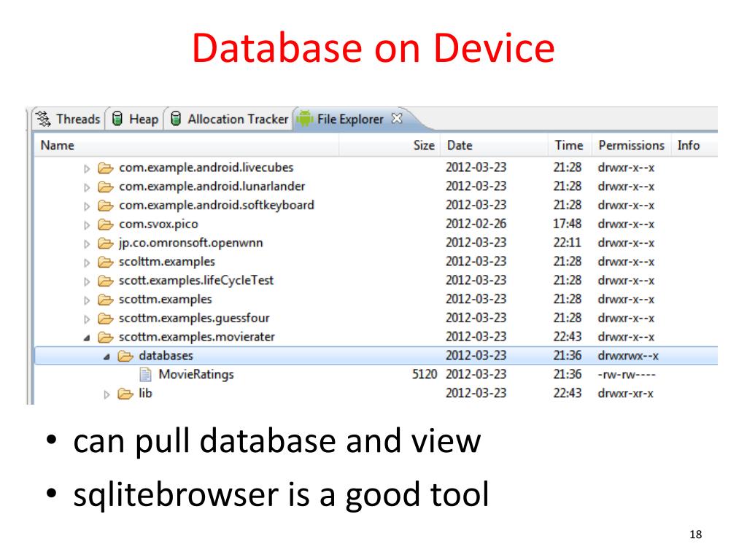Screen dimensions: 747x560
Task: Select jp.co.omronsoft.openwnn entry
Action: pos(190,243)
